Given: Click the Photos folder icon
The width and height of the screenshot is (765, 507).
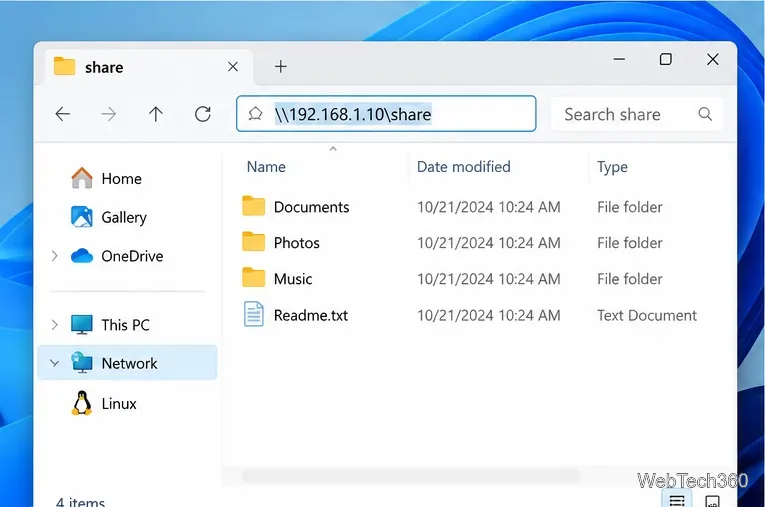Looking at the screenshot, I should coord(253,242).
